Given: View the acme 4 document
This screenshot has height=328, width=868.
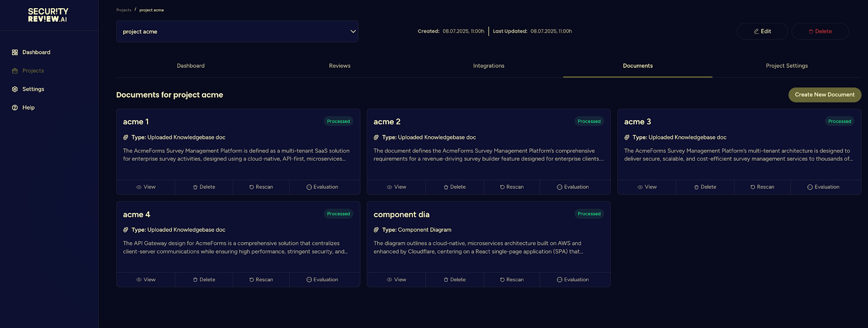Looking at the screenshot, I should click(145, 280).
